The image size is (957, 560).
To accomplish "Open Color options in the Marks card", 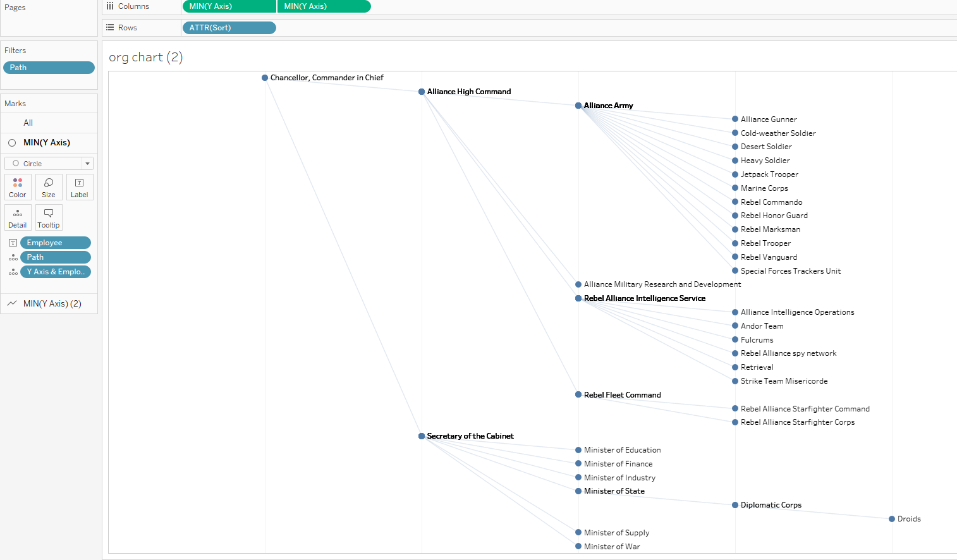I will click(17, 187).
